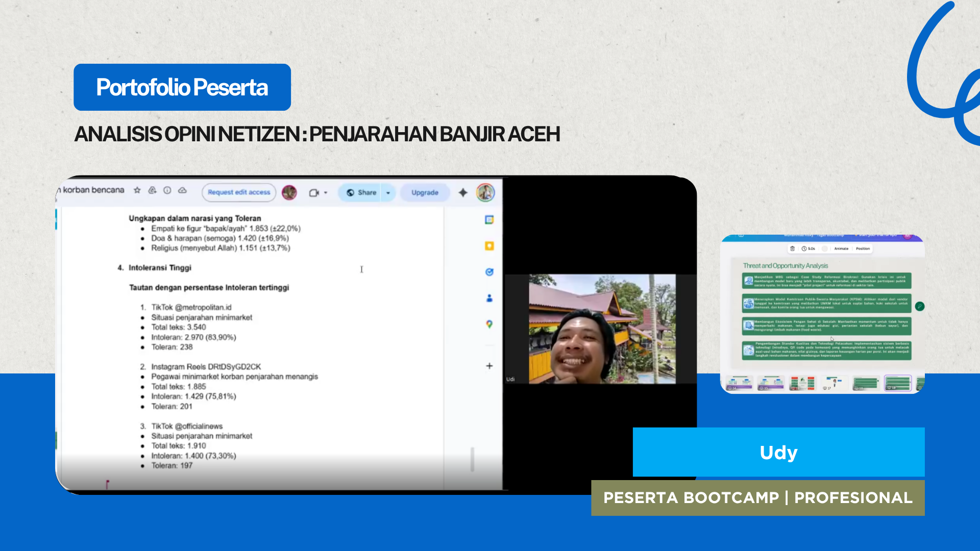
Task: Click 'Total teks: 1.885' line
Action: tap(178, 387)
